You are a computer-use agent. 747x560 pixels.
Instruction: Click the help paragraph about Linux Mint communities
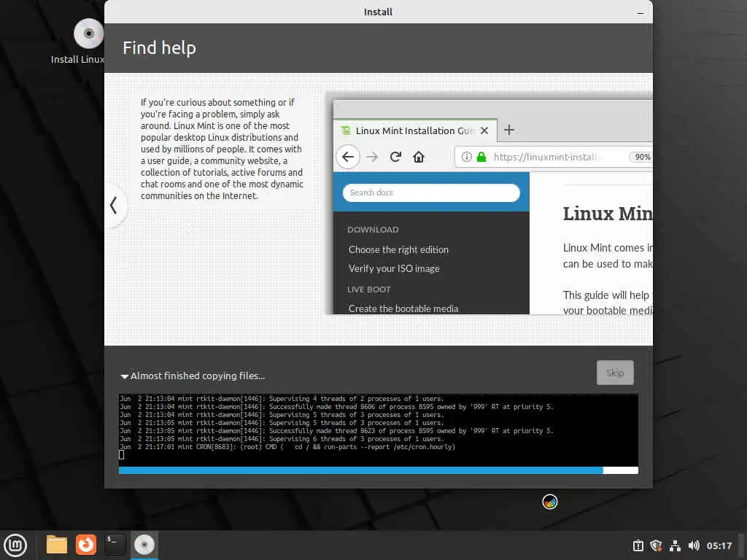click(x=222, y=149)
